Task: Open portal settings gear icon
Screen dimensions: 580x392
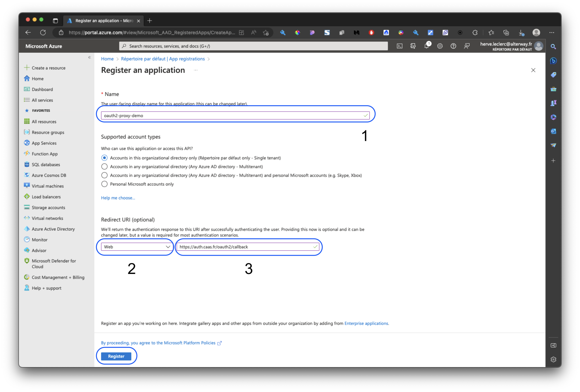Action: click(440, 46)
